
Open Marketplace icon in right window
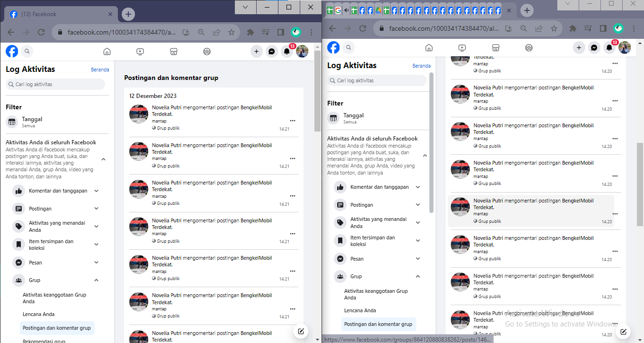click(496, 48)
